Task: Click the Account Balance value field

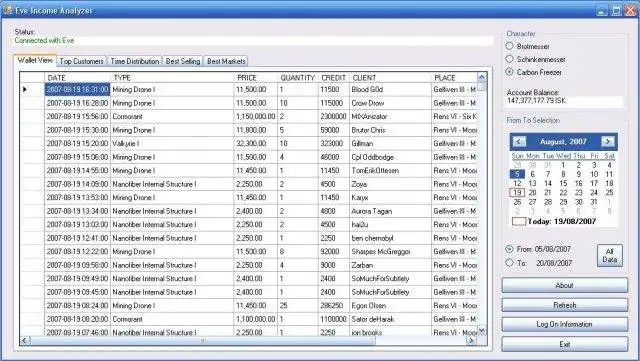Action: coord(564,101)
